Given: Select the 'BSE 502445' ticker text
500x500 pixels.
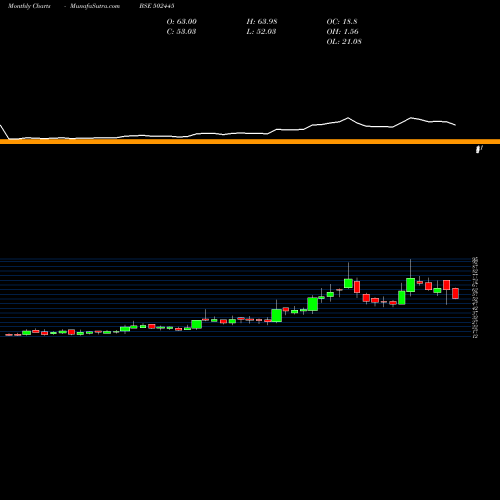Looking at the screenshot, I should [x=157, y=6].
